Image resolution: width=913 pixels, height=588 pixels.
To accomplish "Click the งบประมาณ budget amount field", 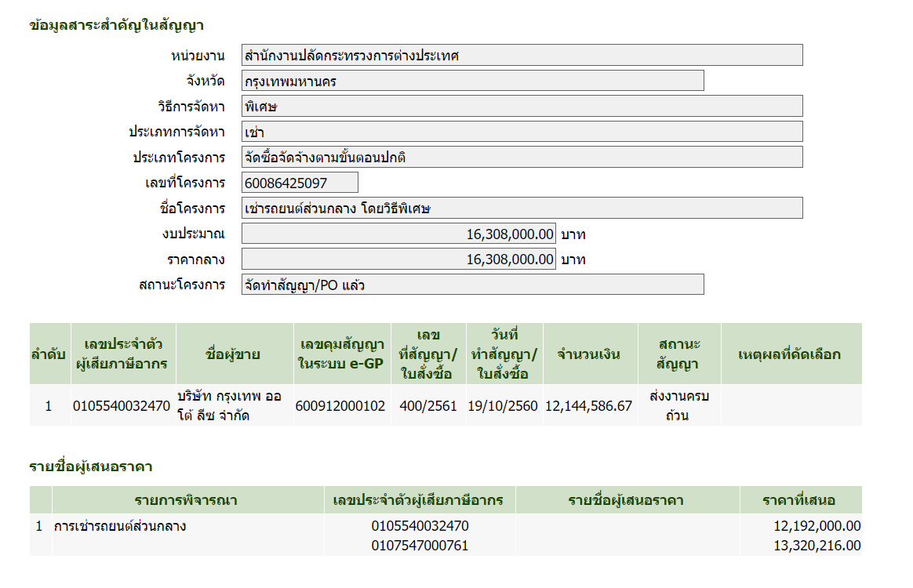I will [x=398, y=234].
